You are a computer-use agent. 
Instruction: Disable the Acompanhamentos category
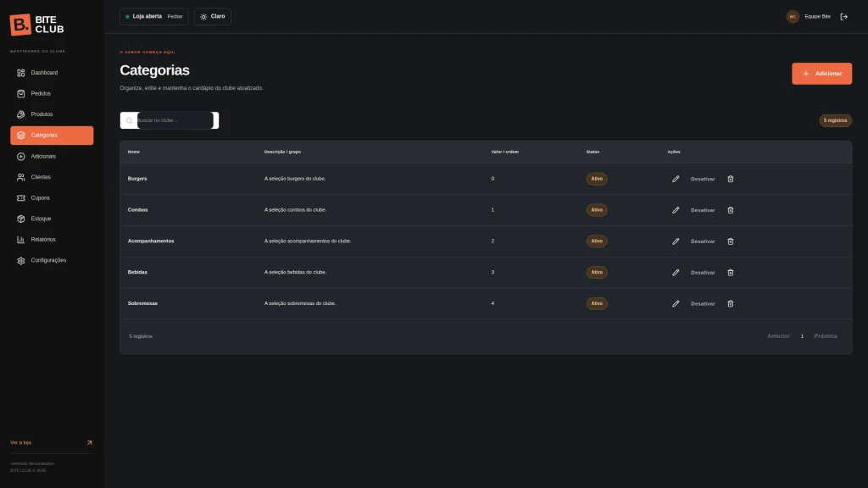coord(703,241)
